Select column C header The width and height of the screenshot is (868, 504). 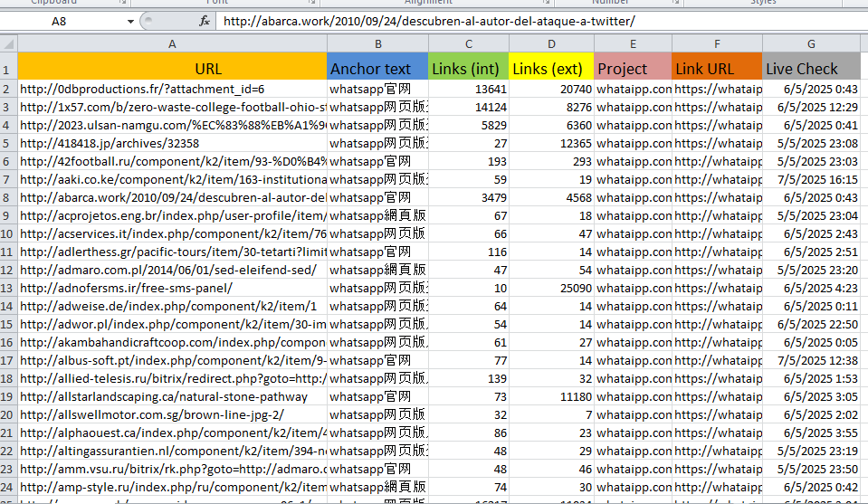[468, 43]
